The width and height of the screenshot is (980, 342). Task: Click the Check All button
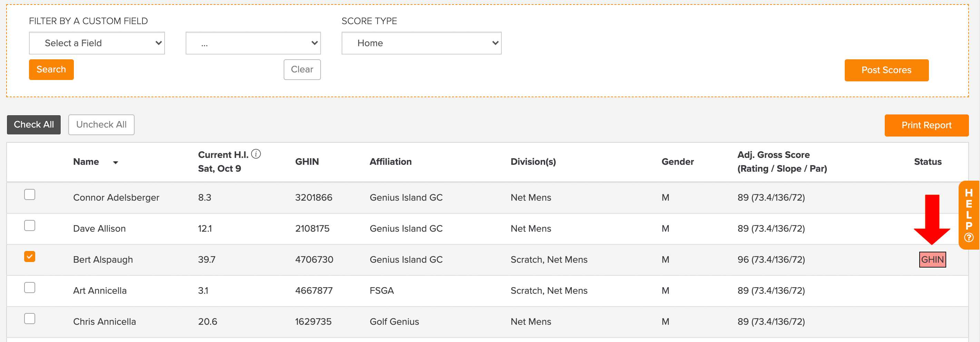[x=34, y=125]
